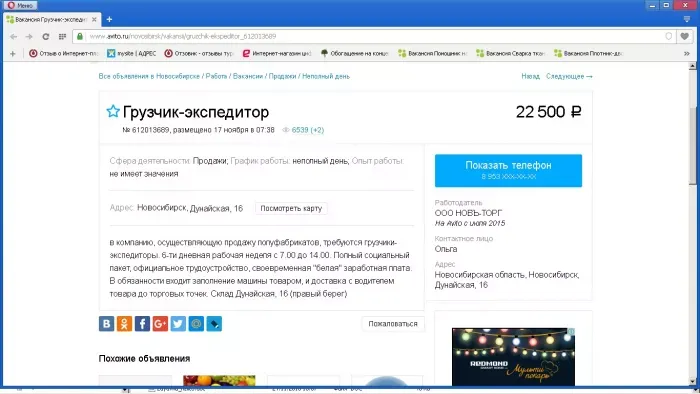Share via Facebook icon

[142, 323]
